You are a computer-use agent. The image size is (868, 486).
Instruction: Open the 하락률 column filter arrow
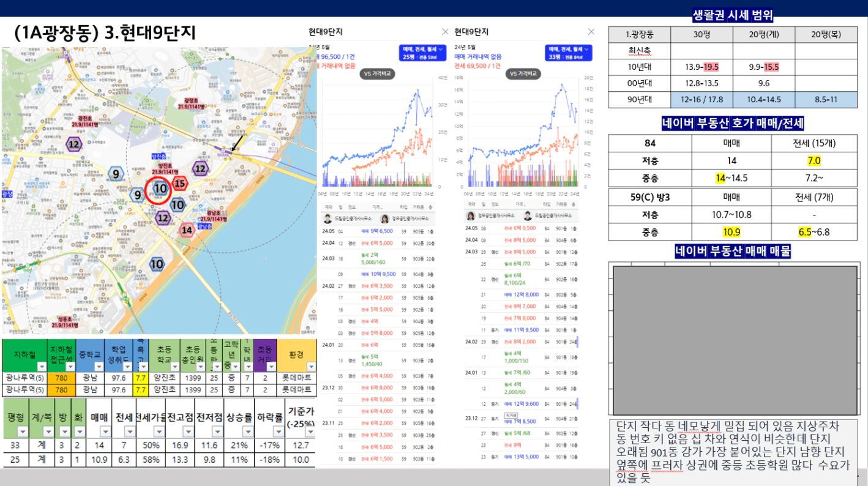(279, 432)
